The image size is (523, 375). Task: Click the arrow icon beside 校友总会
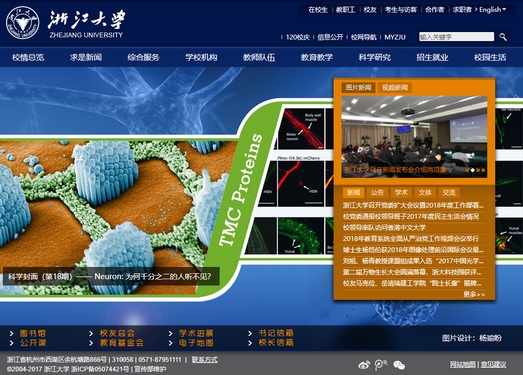(x=91, y=333)
